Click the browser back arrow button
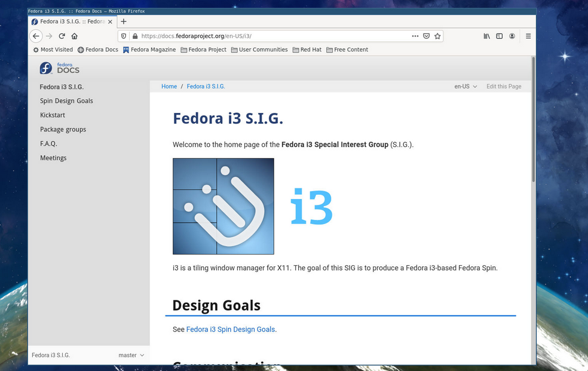Viewport: 588px width, 371px height. coord(36,36)
